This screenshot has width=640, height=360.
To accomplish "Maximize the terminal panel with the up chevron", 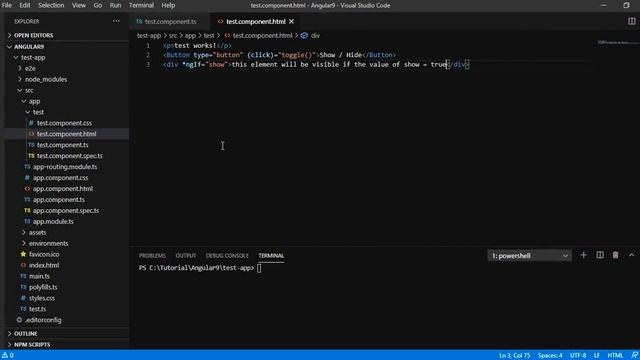I will tap(631, 255).
